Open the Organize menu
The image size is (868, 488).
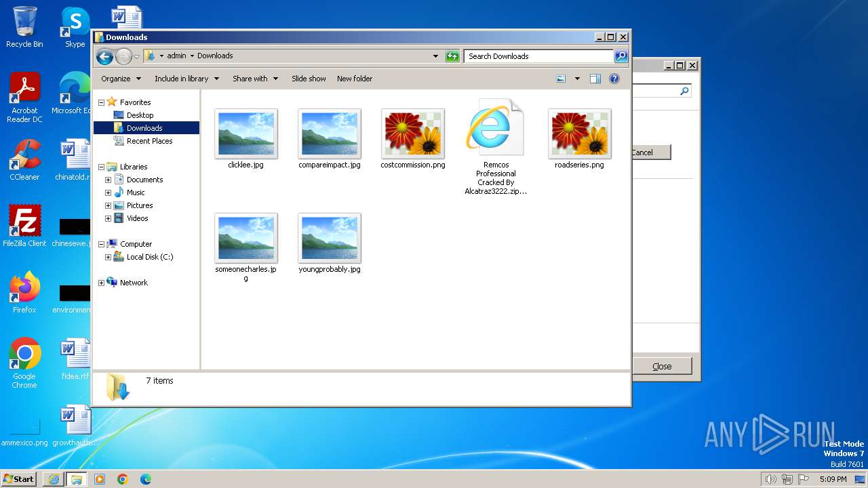coord(121,79)
